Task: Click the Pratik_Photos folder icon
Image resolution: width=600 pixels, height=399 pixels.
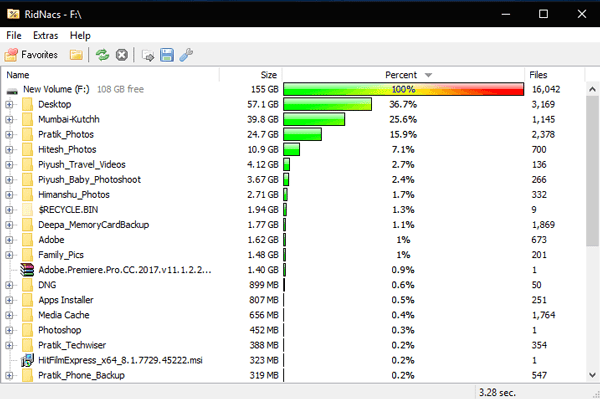Action: [27, 134]
